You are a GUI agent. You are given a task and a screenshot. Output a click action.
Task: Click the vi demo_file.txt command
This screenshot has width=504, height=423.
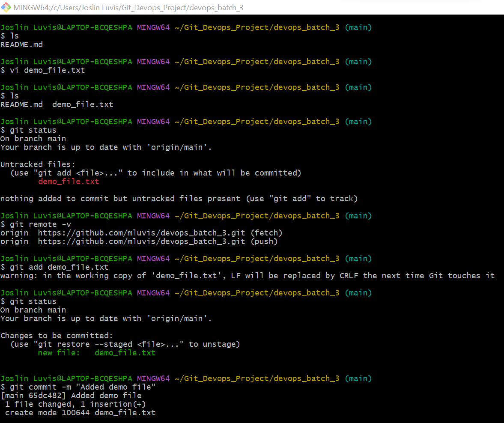(x=43, y=70)
